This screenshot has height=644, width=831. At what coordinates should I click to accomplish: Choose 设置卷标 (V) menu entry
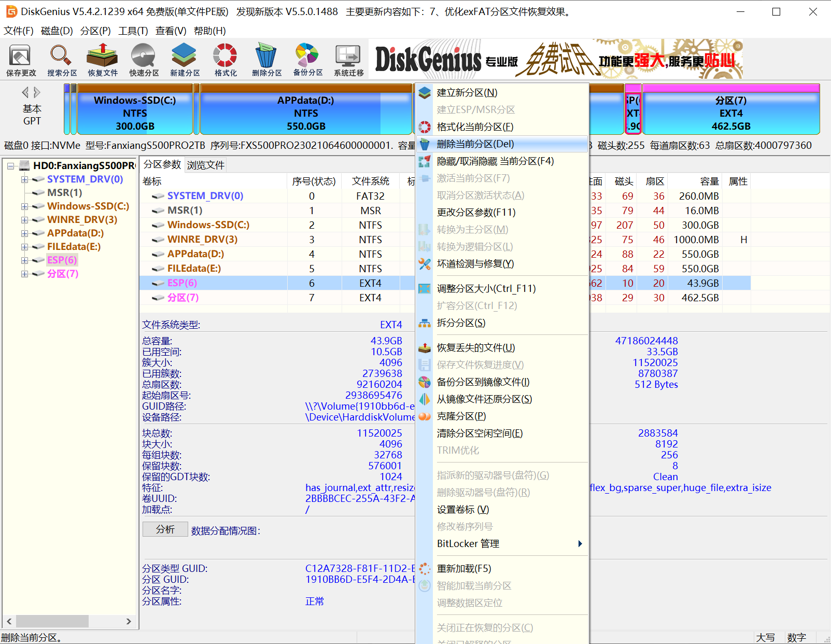[x=502, y=510]
